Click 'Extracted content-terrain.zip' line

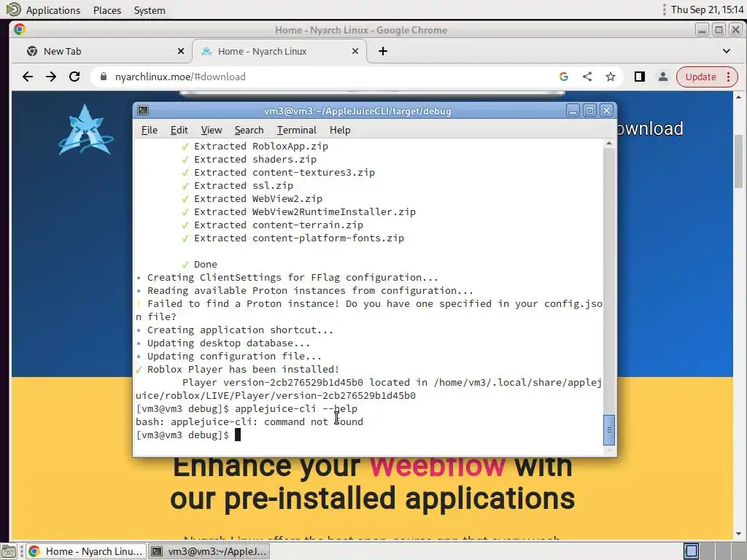coord(278,225)
